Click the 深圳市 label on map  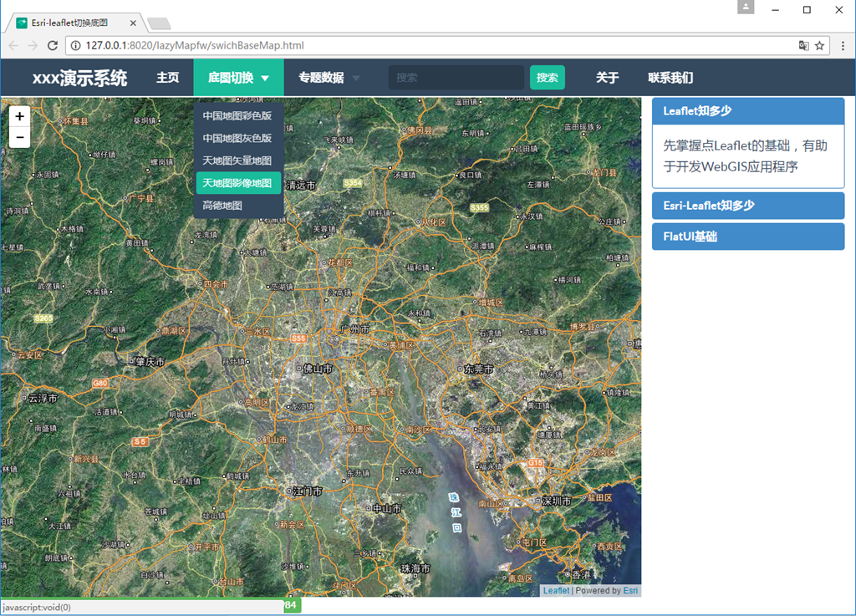pyautogui.click(x=557, y=501)
